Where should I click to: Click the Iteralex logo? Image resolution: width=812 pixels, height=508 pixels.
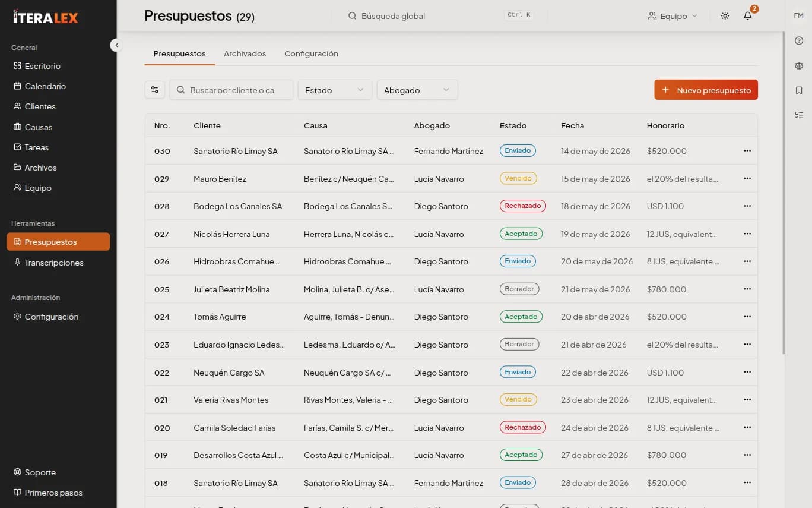coord(46,17)
